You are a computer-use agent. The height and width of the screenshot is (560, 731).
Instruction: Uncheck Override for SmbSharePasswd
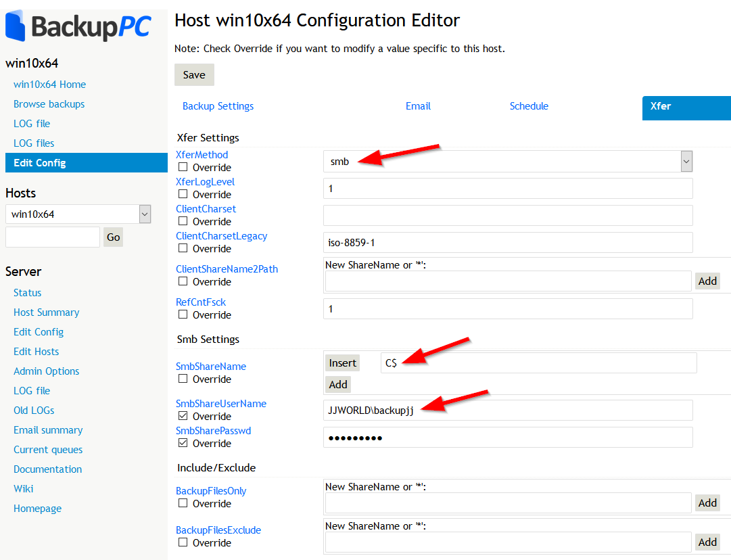[183, 443]
